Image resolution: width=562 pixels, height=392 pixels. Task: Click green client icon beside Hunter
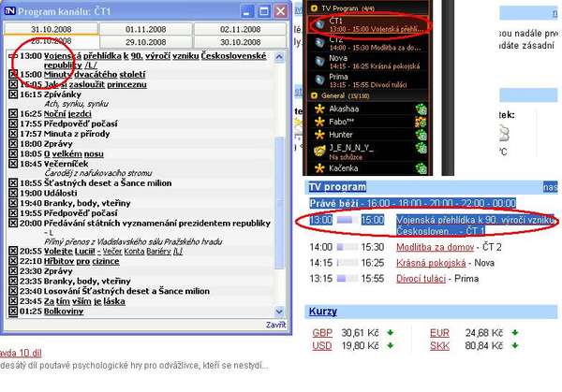421,135
